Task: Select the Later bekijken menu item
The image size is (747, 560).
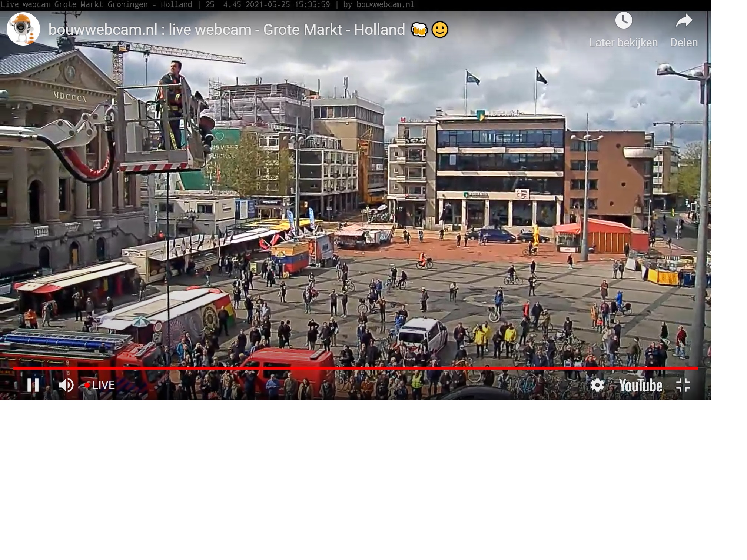Action: [x=623, y=43]
